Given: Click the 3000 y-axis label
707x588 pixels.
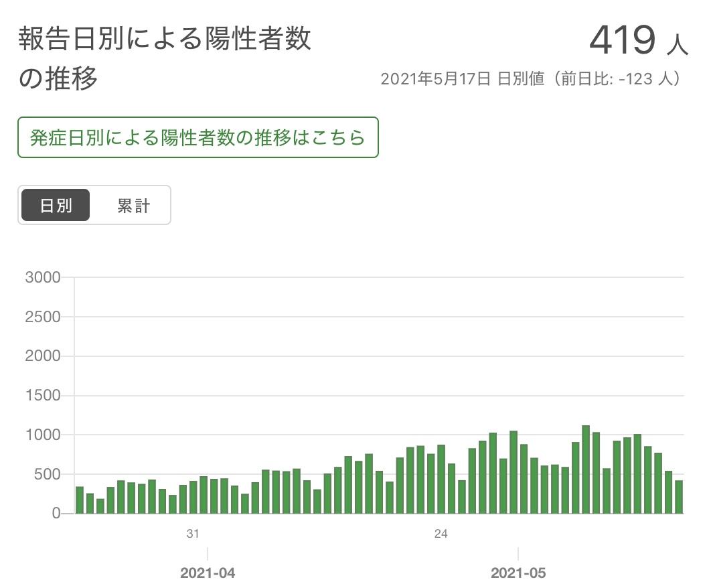Looking at the screenshot, I should pos(43,277).
